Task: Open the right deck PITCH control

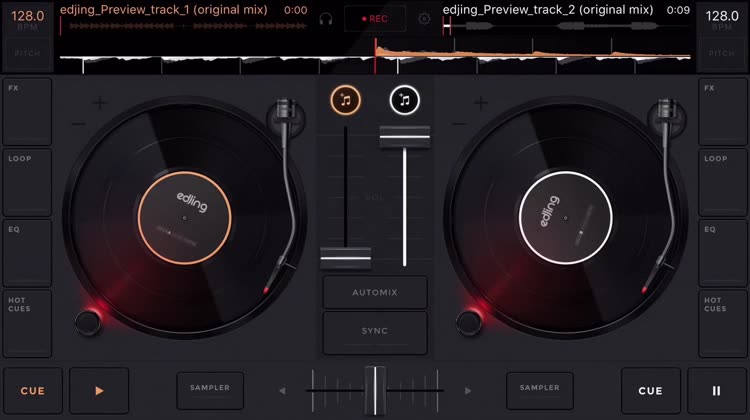Action: tap(722, 54)
